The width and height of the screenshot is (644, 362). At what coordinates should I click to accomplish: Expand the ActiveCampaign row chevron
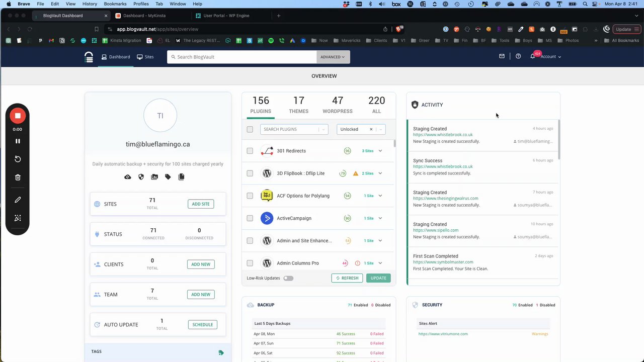[x=380, y=218]
